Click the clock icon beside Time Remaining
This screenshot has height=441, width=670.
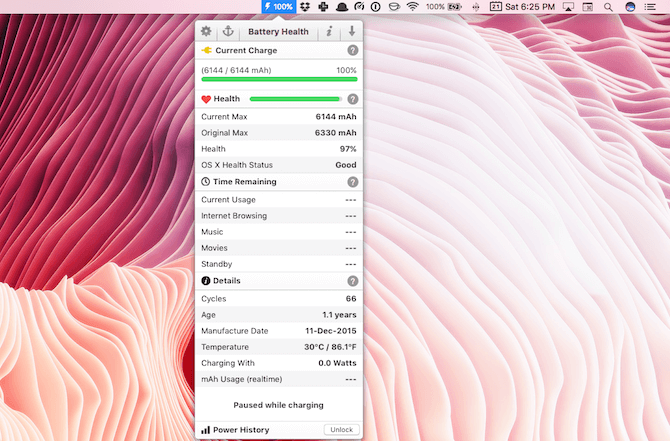pos(206,182)
